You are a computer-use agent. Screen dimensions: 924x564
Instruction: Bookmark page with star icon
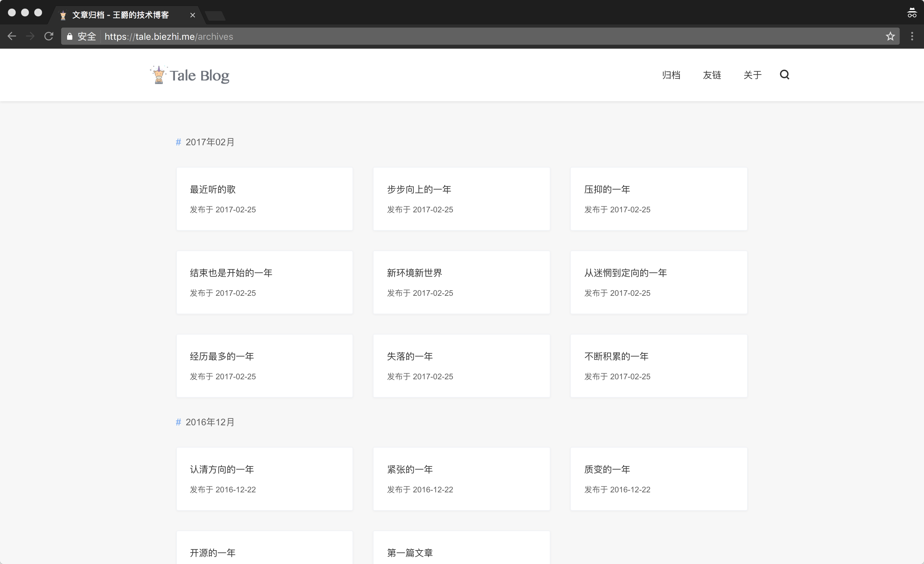tap(890, 36)
